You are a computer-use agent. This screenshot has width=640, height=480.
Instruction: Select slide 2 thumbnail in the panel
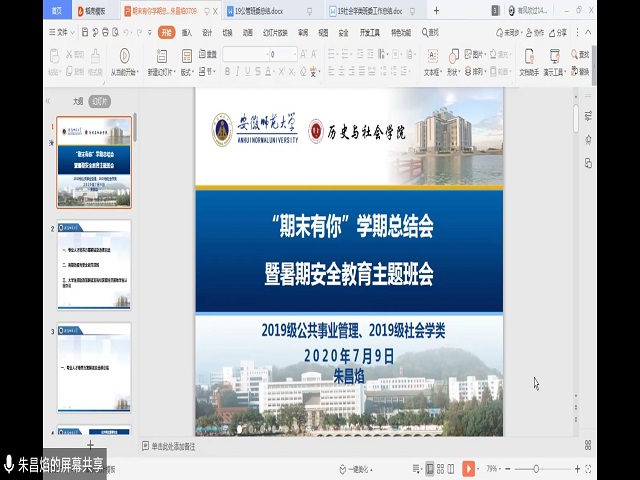tap(93, 265)
